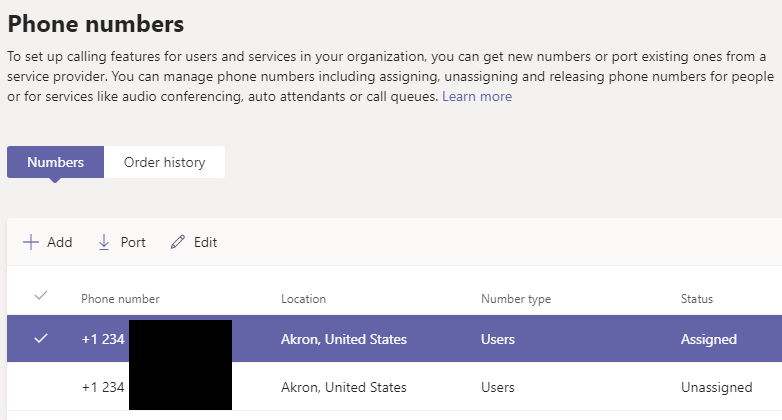Screen dimensions: 782x420
Task: Select the first +1 234 phone number
Action: [x=103, y=339]
